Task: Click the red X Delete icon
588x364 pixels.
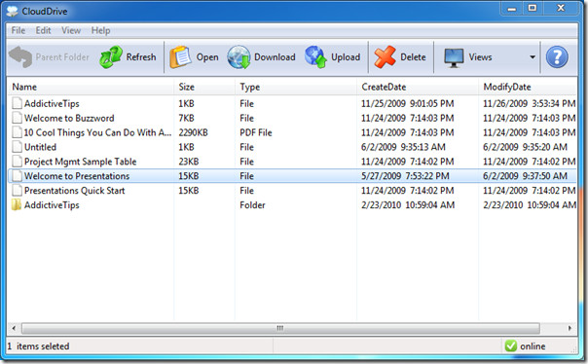Action: (385, 57)
